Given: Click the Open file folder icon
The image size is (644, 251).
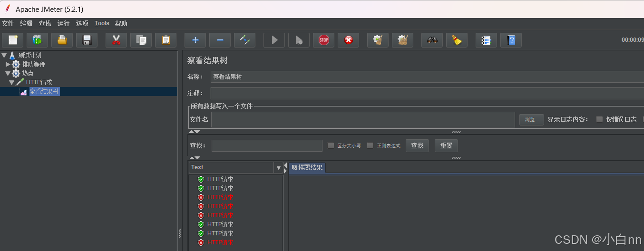Looking at the screenshot, I should tap(62, 40).
